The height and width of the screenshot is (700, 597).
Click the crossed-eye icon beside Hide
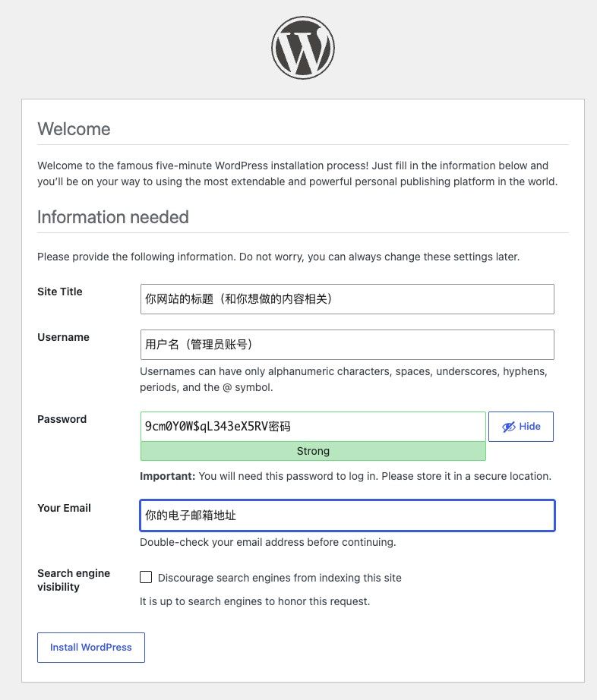(509, 427)
